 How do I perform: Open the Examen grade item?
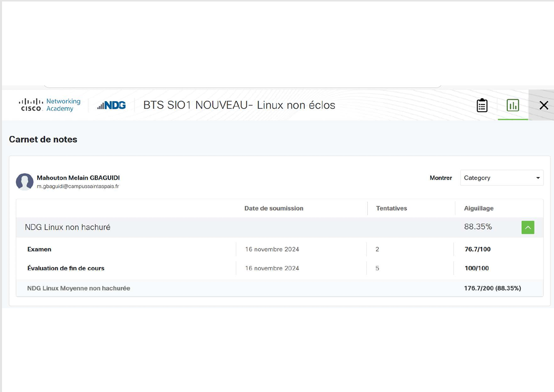pos(39,249)
